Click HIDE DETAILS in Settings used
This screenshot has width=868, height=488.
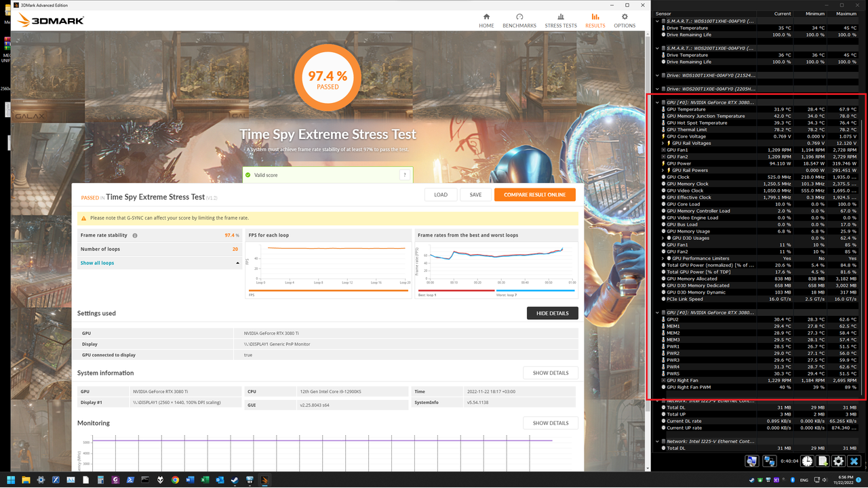tap(553, 313)
